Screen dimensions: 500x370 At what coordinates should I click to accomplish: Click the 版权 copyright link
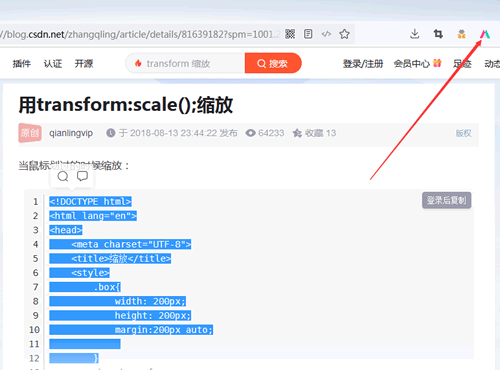coord(464,133)
